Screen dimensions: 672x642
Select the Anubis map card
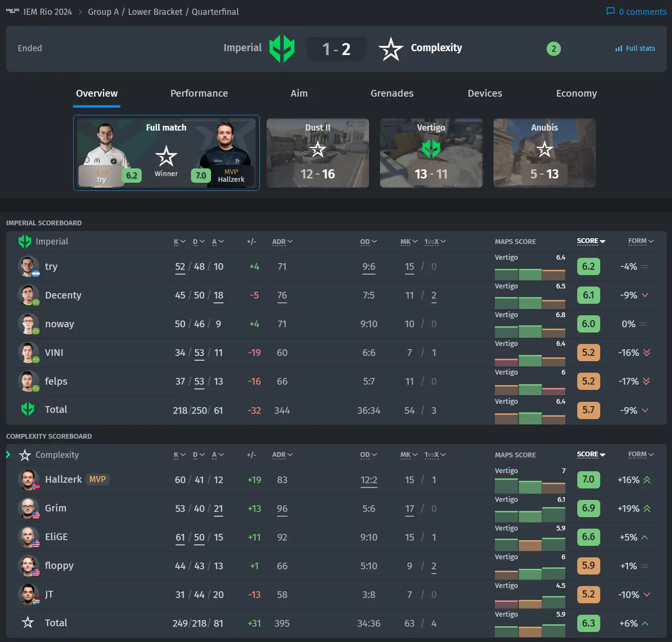pyautogui.click(x=545, y=153)
